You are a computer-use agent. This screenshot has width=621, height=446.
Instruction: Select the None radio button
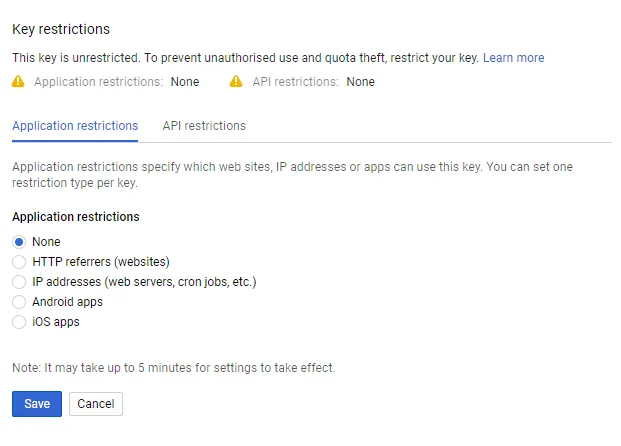[x=19, y=242]
